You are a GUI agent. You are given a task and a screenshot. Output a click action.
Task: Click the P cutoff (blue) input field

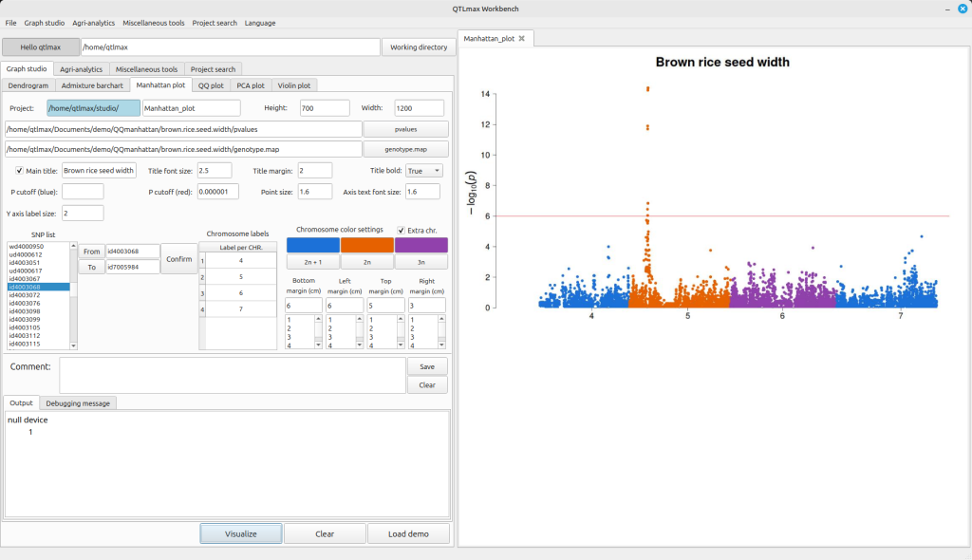[x=83, y=192]
